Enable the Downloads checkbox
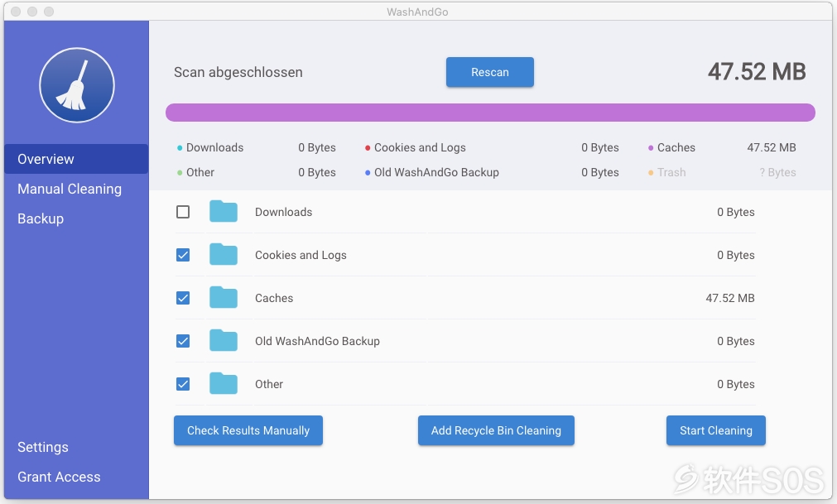Viewport: 837px width, 504px height. 183,212
